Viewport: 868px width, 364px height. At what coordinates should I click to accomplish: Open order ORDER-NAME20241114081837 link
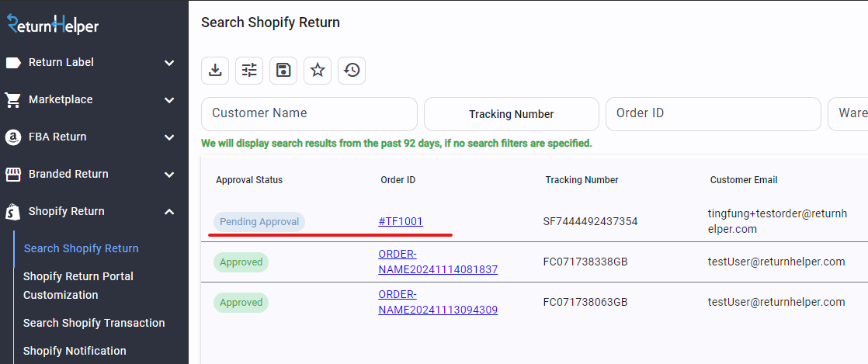438,262
